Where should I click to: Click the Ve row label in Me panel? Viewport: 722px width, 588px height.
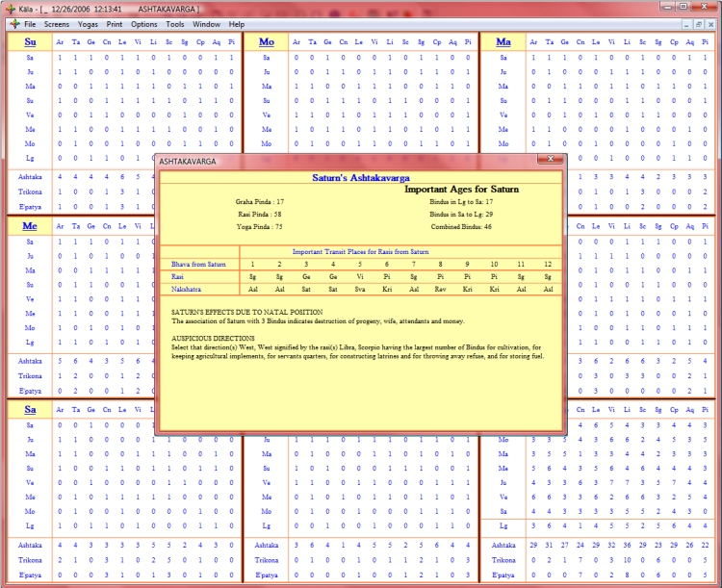point(30,299)
